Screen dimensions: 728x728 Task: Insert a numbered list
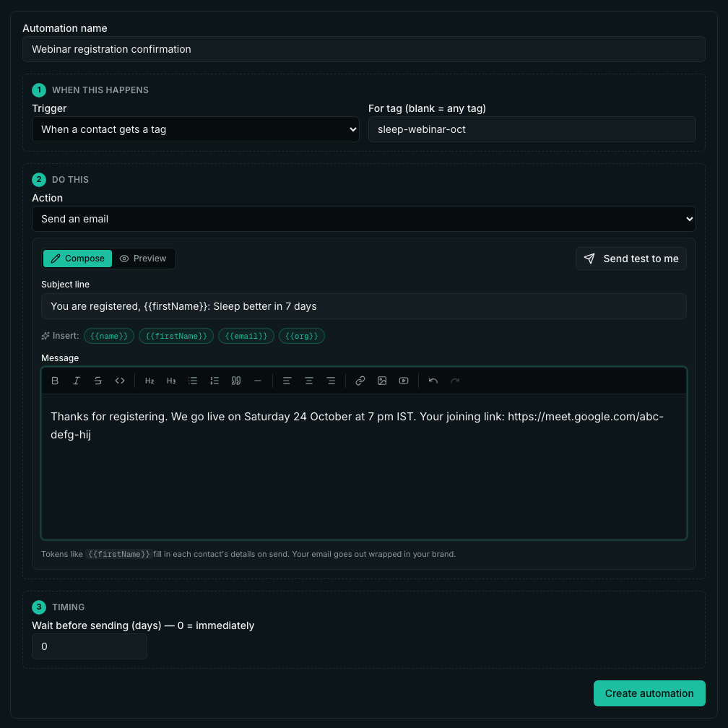pos(214,381)
